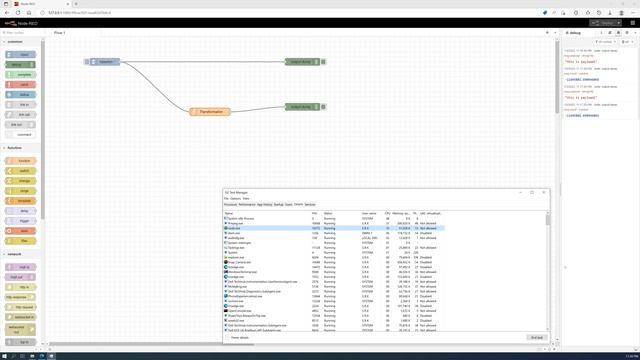The height and width of the screenshot is (360, 640).
Task: Select the comment node in the palette
Action: (x=20, y=135)
